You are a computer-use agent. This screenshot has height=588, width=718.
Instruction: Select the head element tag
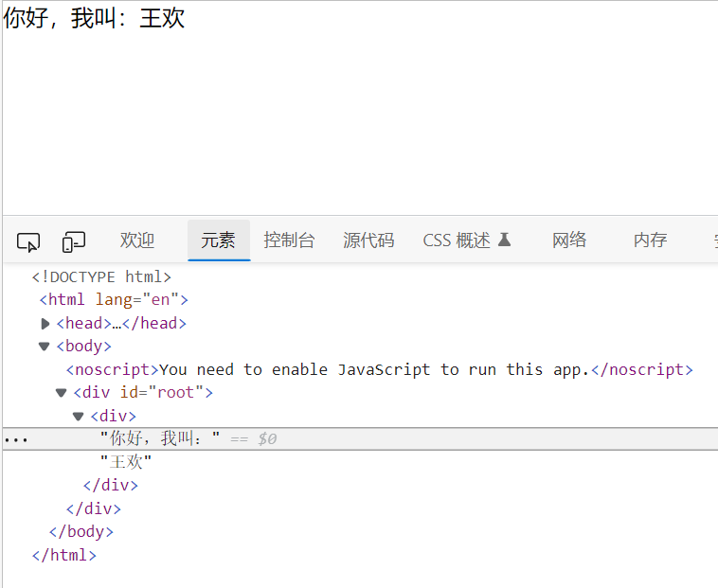point(121,324)
